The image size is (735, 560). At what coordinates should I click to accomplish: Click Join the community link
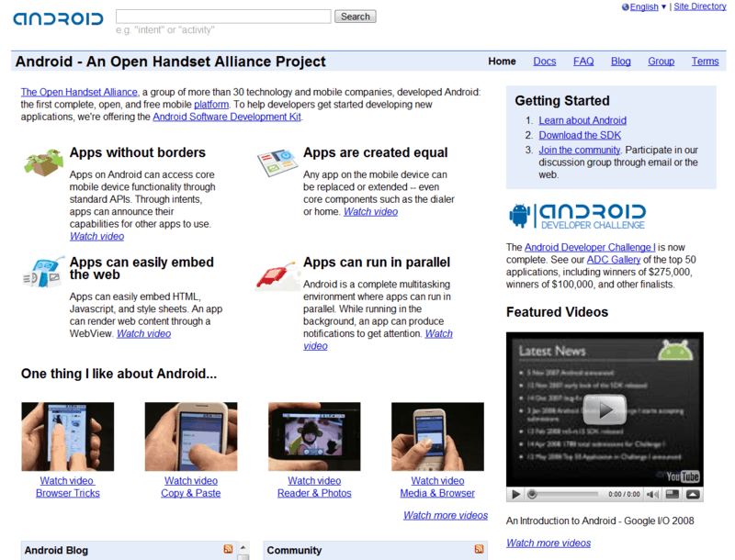[580, 150]
